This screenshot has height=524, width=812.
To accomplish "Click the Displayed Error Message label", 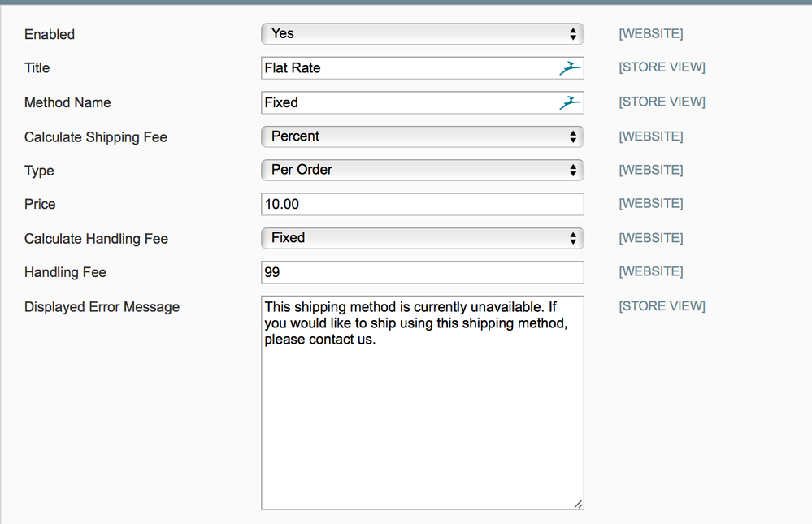I will (x=102, y=307).
